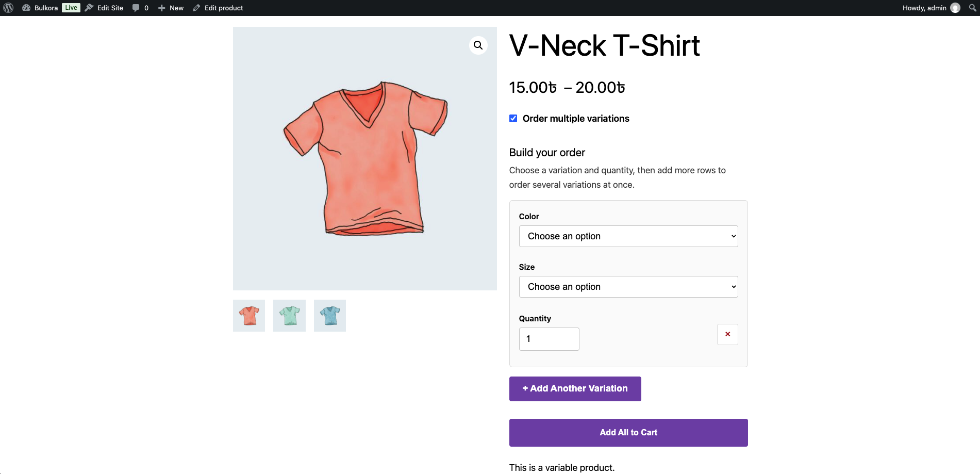
Task: Click the admin bar search icon
Action: (x=972, y=8)
